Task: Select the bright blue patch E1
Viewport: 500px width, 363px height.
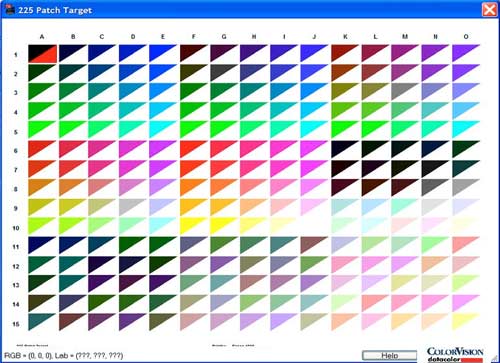Action: (163, 53)
